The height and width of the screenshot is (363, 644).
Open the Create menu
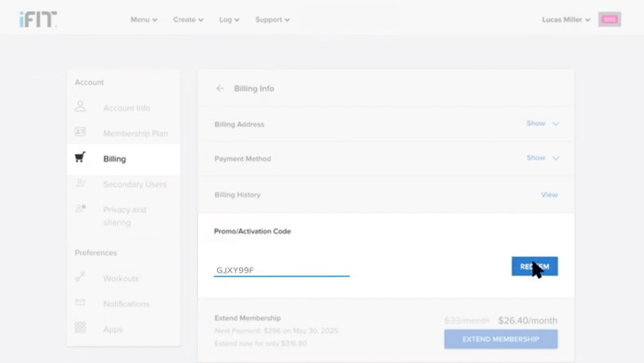[x=188, y=20]
